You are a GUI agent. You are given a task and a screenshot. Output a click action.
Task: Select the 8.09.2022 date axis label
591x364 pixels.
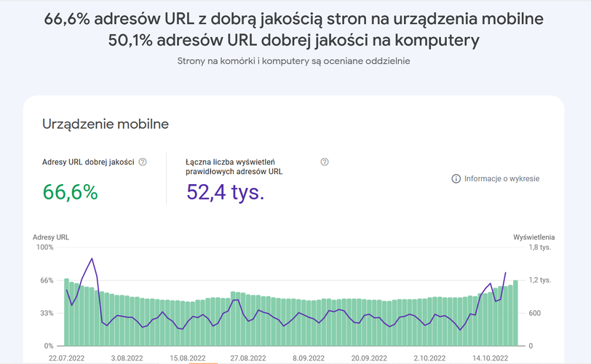pyautogui.click(x=311, y=358)
